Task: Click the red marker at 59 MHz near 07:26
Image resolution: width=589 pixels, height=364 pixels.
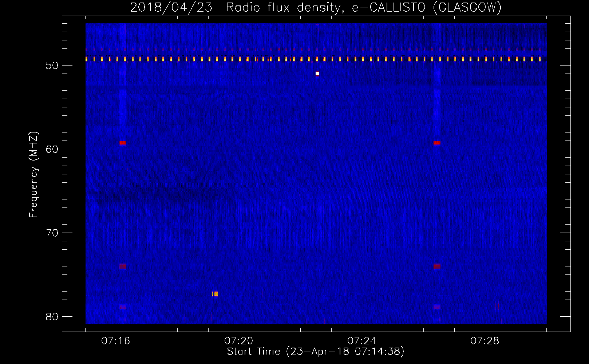Action: [x=437, y=143]
